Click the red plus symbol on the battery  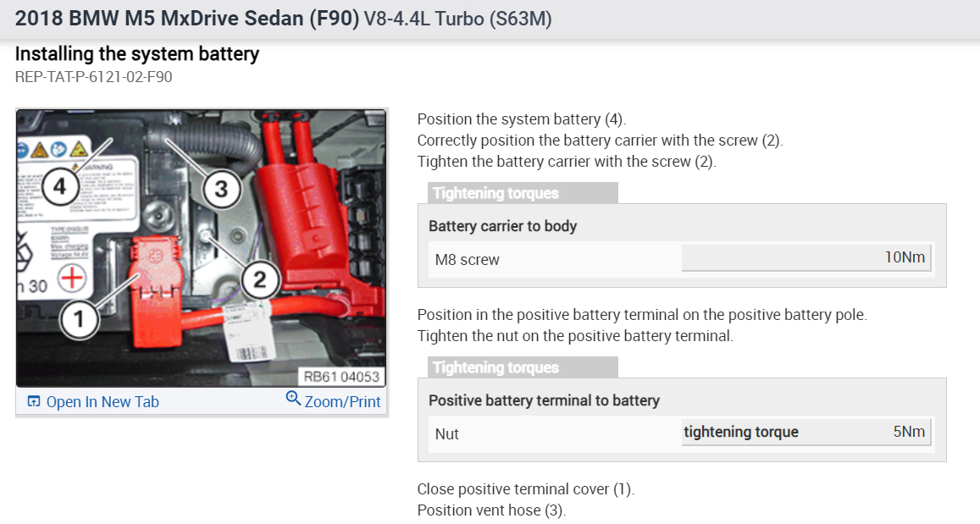pyautogui.click(x=70, y=279)
